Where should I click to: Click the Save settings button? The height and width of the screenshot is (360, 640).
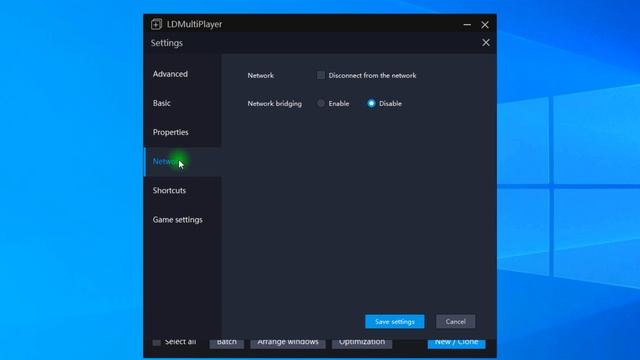(395, 322)
